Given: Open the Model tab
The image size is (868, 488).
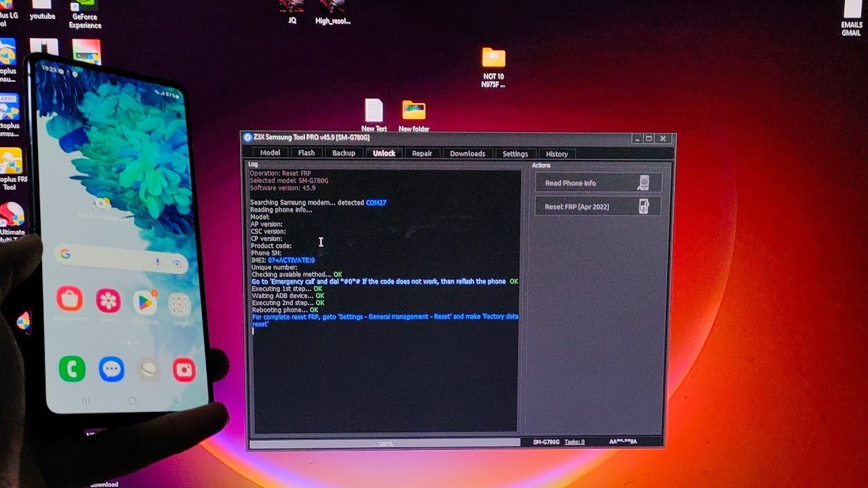Looking at the screenshot, I should [270, 153].
